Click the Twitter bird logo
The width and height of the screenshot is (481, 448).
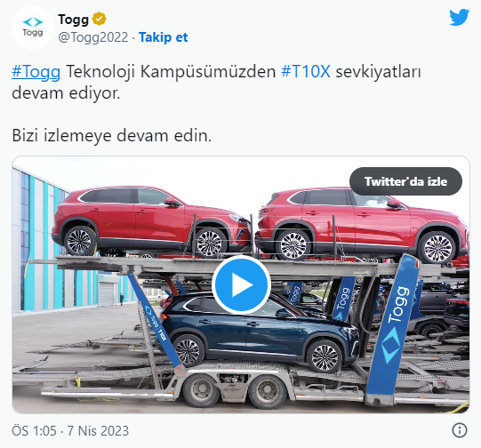click(x=460, y=18)
